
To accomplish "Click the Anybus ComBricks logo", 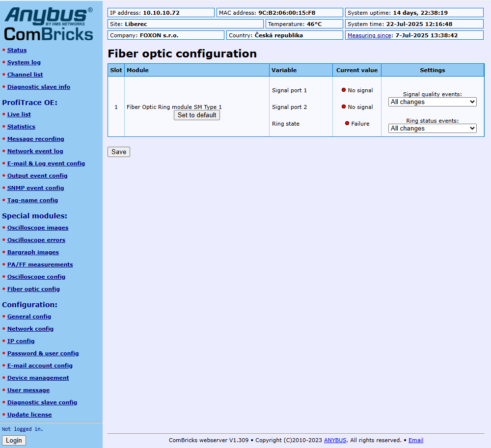I will coord(49,25).
